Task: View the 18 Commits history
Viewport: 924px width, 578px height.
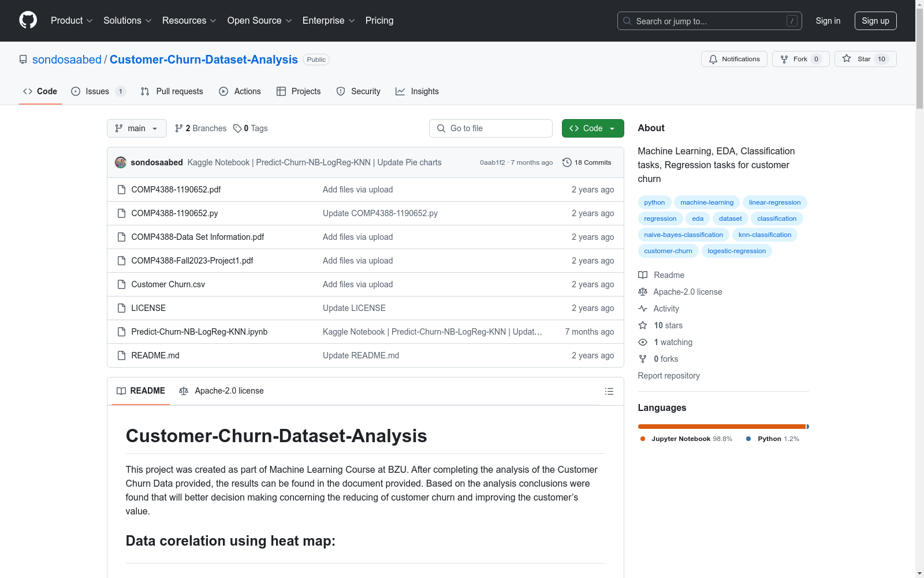Action: pyautogui.click(x=587, y=162)
